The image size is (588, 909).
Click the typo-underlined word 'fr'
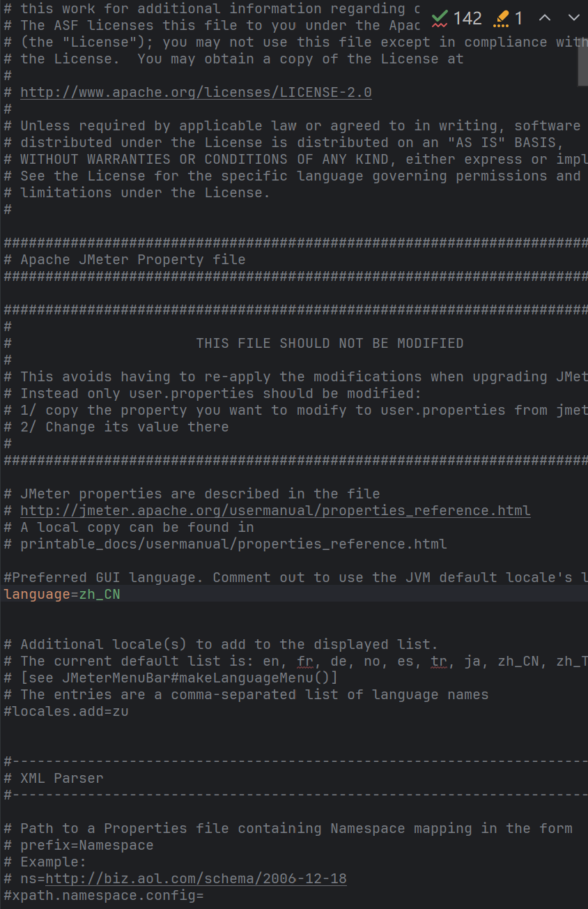(x=305, y=661)
